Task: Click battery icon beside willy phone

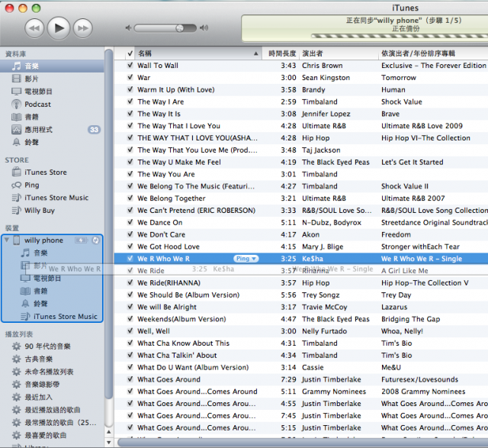Action: [82, 240]
